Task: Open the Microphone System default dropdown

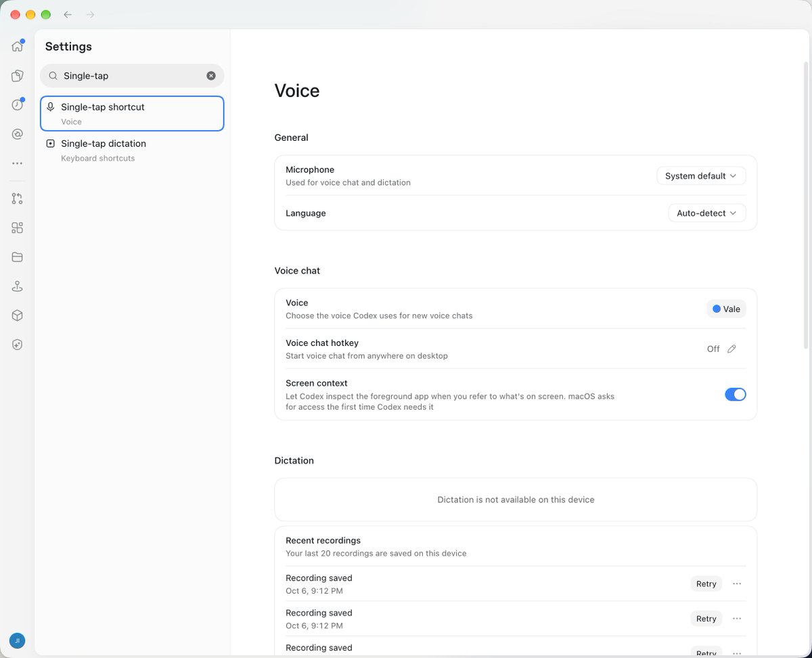Action: (x=701, y=176)
